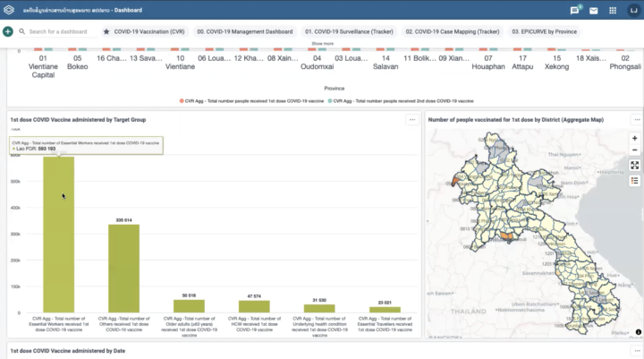644x359 pixels.
Task: Open the LJ user profile avatar
Action: [x=634, y=11]
